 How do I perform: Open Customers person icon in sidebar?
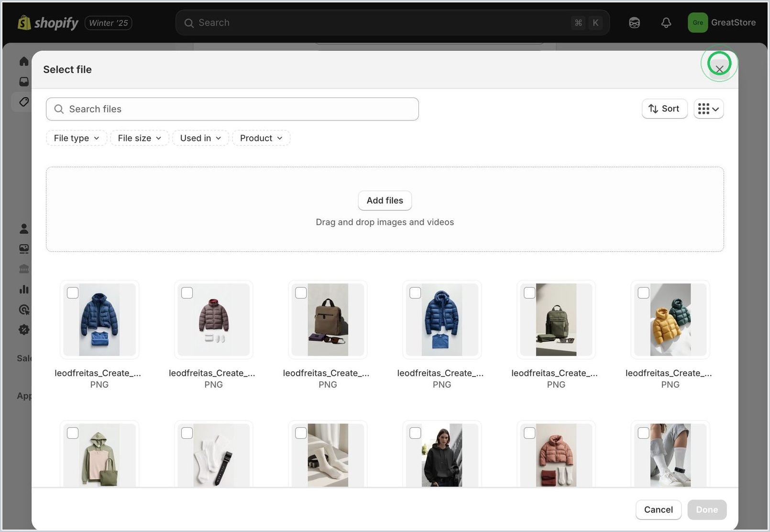pyautogui.click(x=24, y=228)
